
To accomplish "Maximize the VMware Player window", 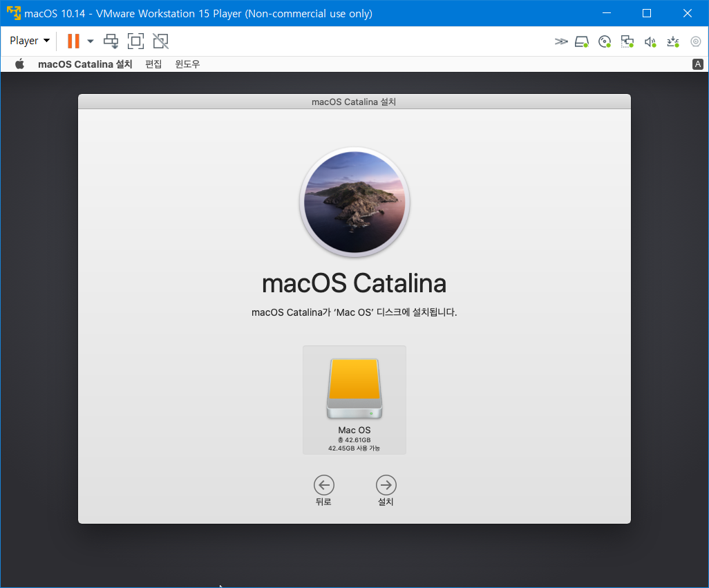I will pos(647,13).
